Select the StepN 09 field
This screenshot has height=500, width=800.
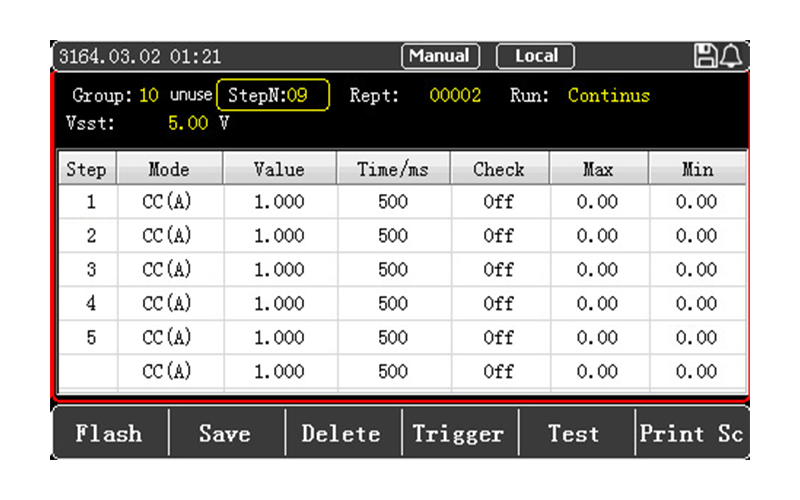click(x=273, y=96)
